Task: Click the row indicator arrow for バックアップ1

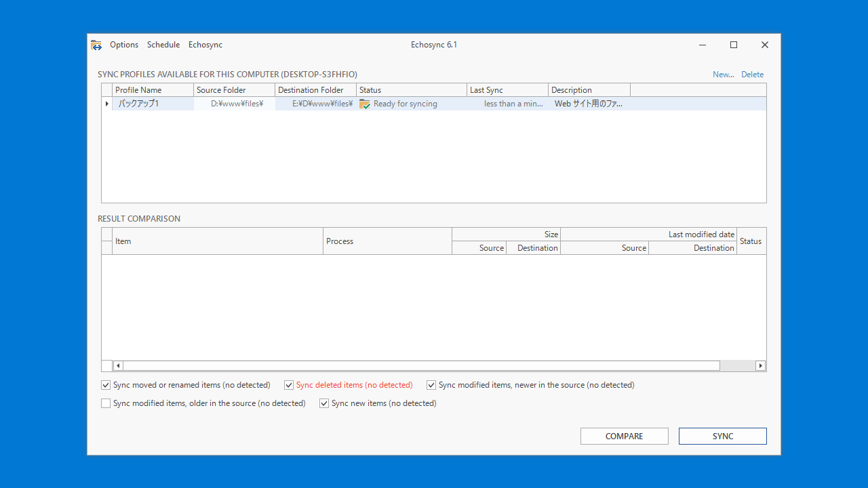Action: coord(106,104)
